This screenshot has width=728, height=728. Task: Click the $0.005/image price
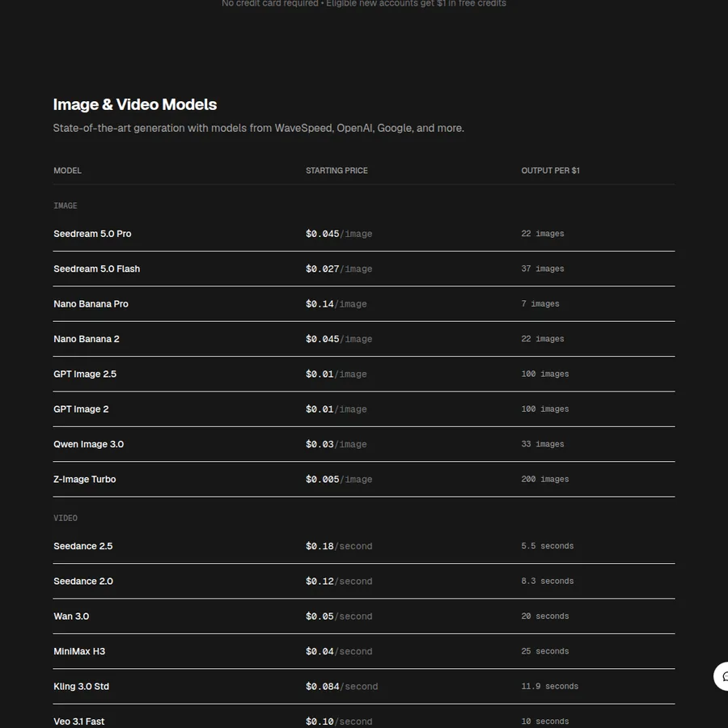click(x=339, y=479)
